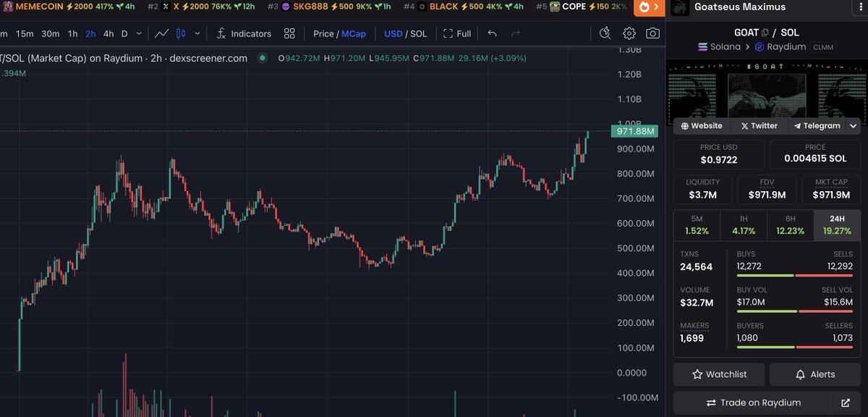Screen dimensions: 868x417
Task: Open the Twitter link
Action: [x=759, y=126]
